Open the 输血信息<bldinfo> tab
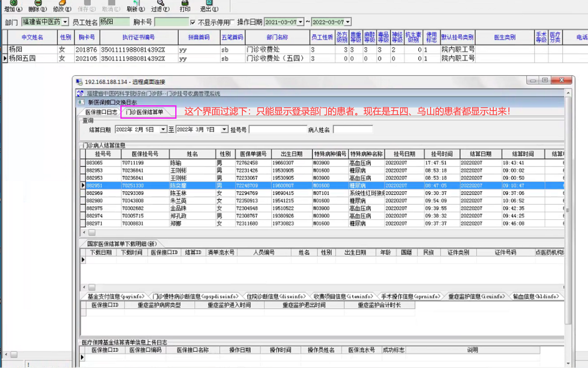 click(536, 296)
